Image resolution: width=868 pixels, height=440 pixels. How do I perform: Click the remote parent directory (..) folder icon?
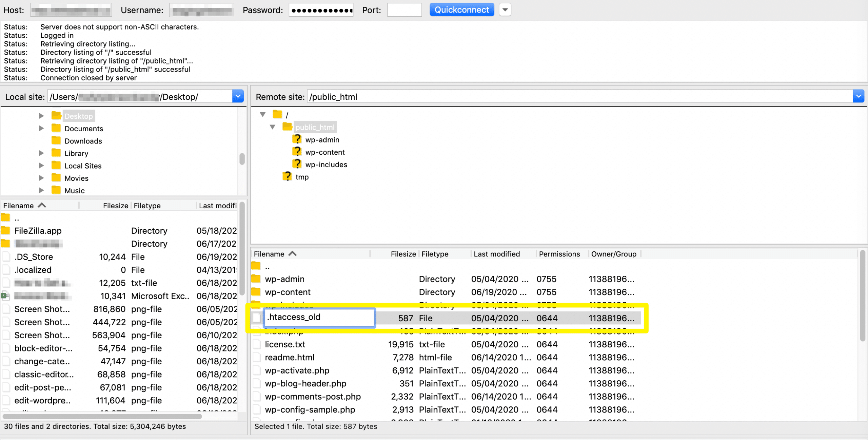[x=256, y=266]
